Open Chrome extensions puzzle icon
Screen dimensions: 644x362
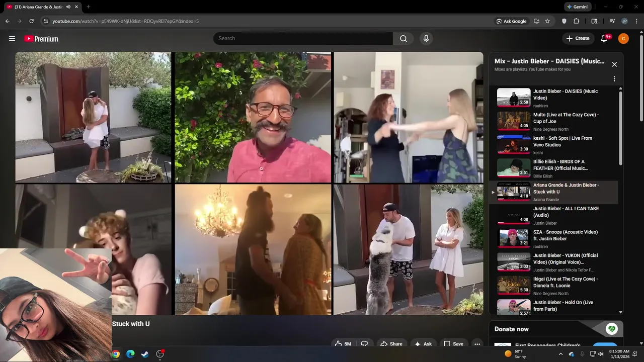(x=577, y=21)
